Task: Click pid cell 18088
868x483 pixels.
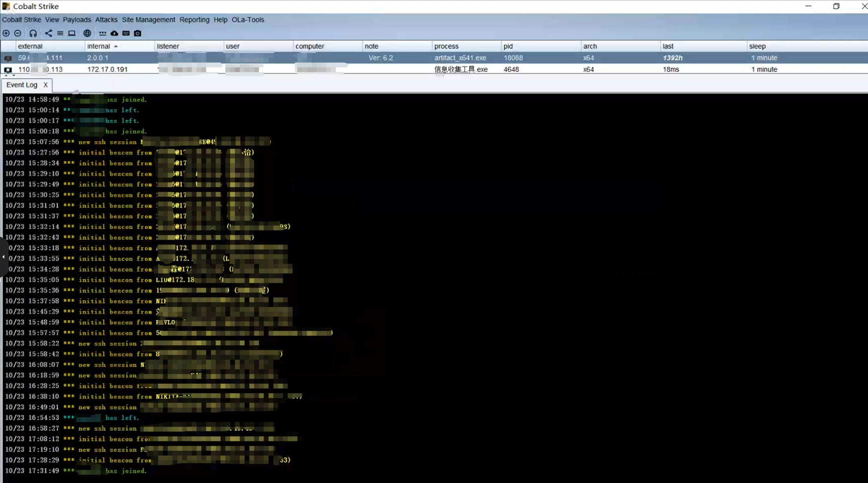Action: pyautogui.click(x=513, y=58)
